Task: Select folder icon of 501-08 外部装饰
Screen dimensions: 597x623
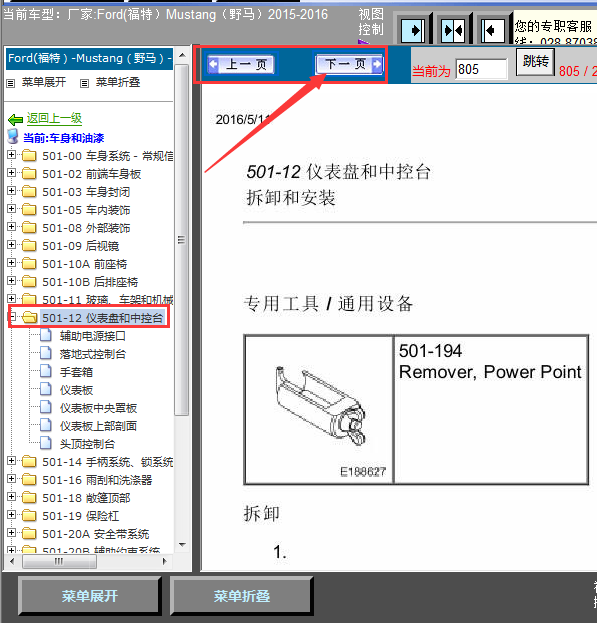Action: click(29, 227)
